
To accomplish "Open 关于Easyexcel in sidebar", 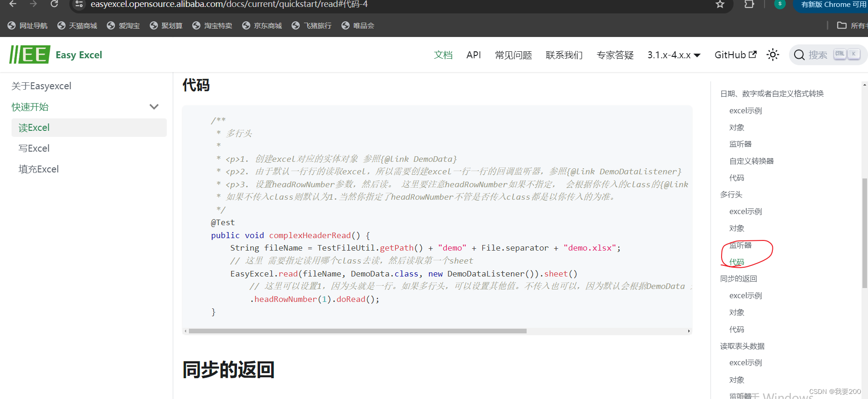I will coord(42,86).
